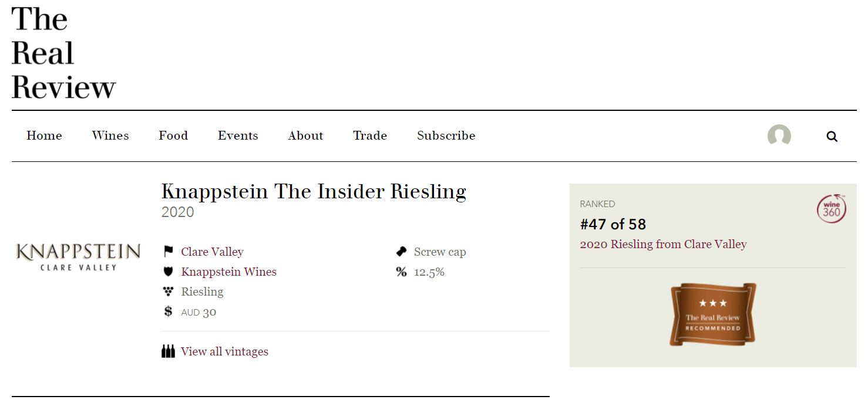Open the user profile avatar
Image resolution: width=868 pixels, height=403 pixels.
click(x=779, y=136)
